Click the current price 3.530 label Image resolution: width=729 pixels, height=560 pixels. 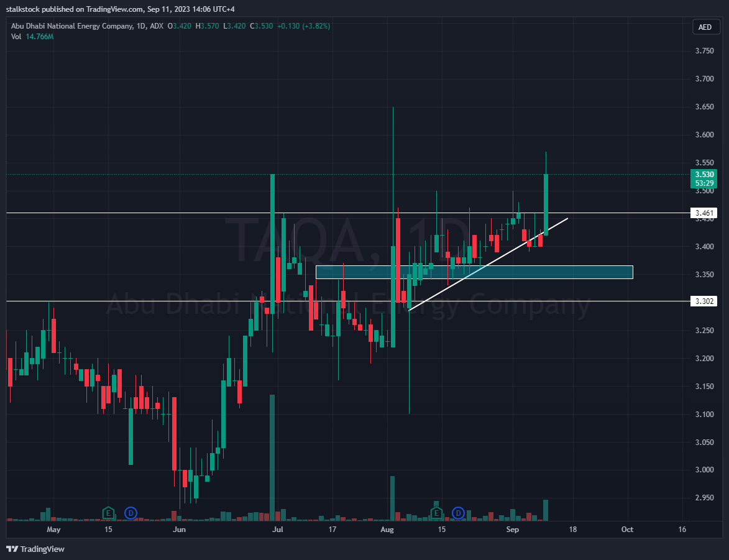[x=704, y=175]
